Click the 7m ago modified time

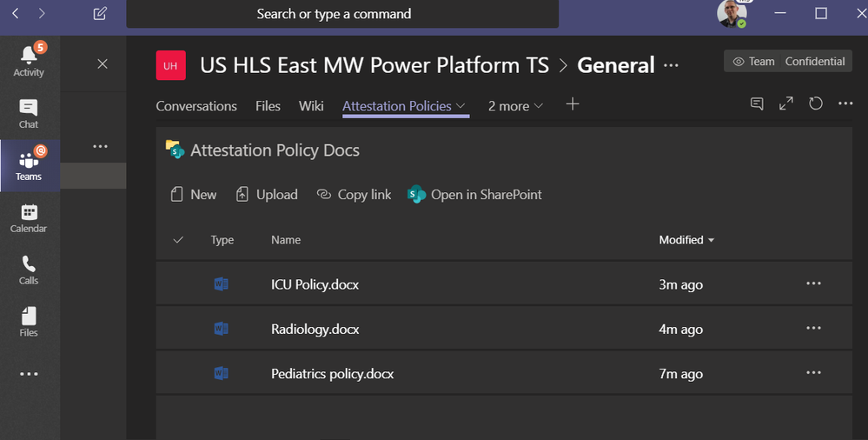point(681,374)
